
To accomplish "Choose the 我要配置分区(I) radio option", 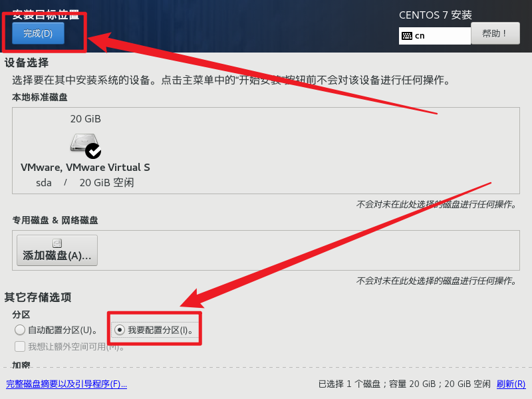I will click(x=120, y=330).
